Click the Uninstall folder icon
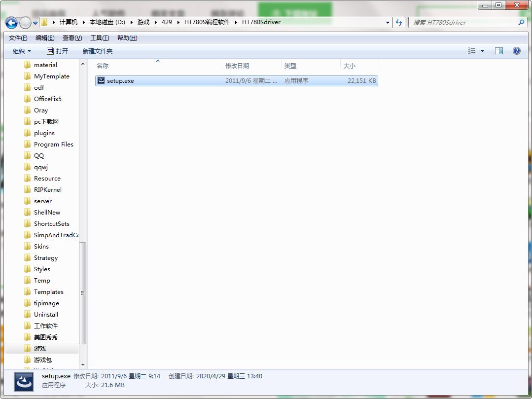This screenshot has width=532, height=399. (x=28, y=315)
